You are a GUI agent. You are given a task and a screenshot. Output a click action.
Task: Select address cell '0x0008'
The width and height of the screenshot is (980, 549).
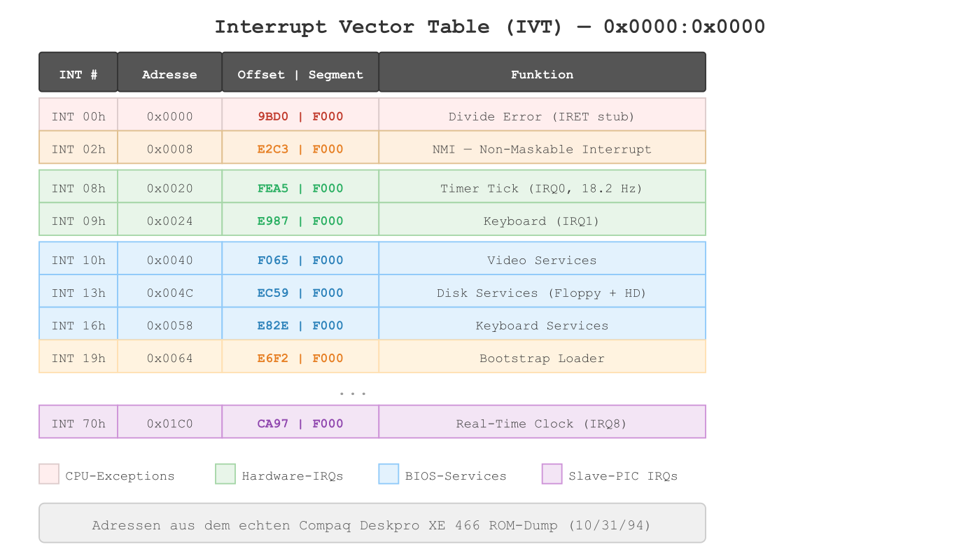pyautogui.click(x=170, y=147)
